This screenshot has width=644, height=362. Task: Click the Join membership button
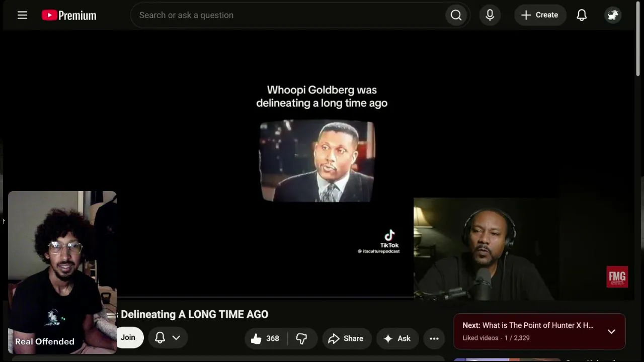pyautogui.click(x=129, y=337)
